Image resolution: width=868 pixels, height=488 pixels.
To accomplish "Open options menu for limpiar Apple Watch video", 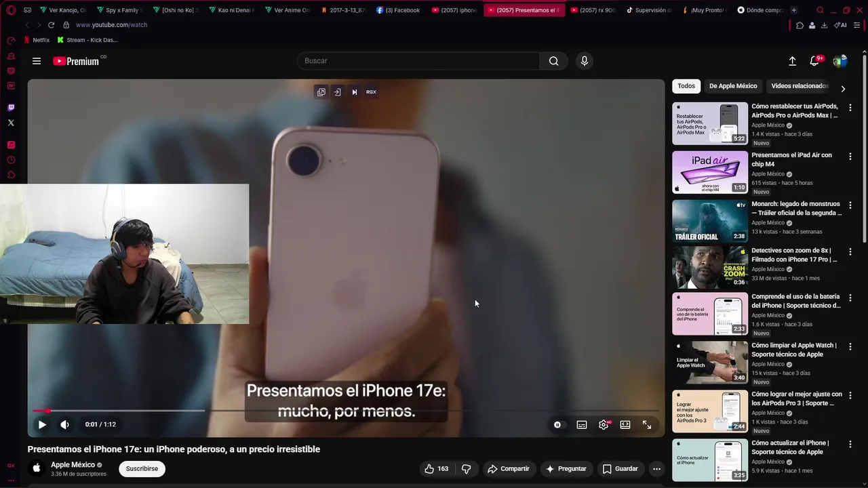I will click(x=850, y=346).
